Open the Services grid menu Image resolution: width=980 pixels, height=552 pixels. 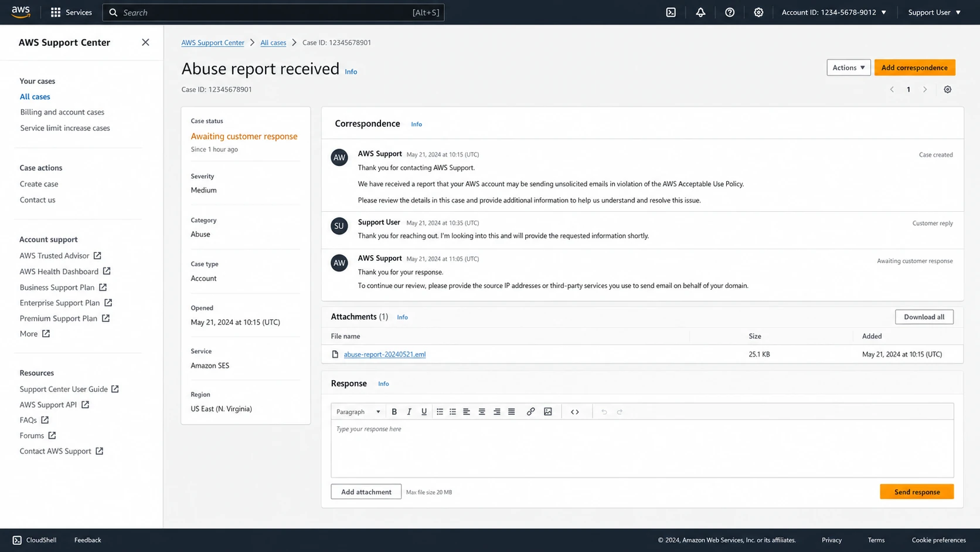pos(72,12)
